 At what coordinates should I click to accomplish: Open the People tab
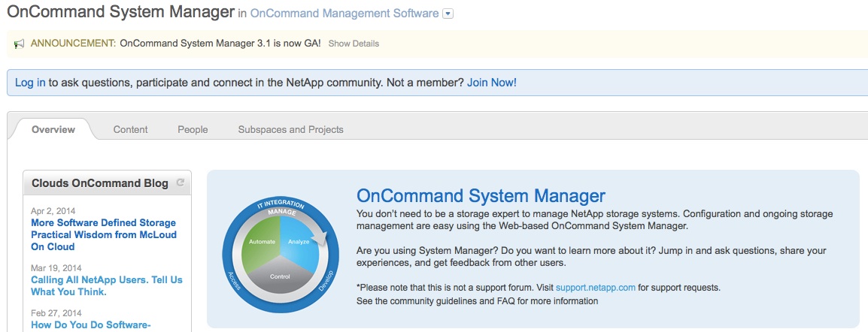point(193,129)
